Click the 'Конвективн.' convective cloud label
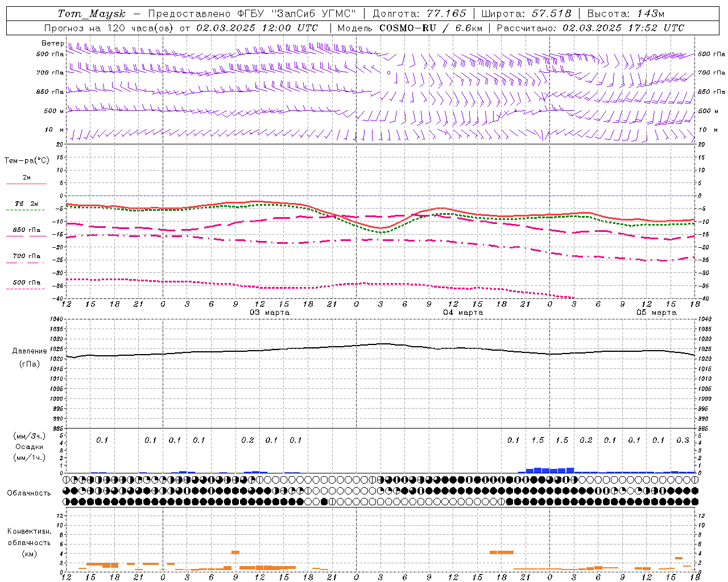The height and width of the screenshot is (582, 728). click(30, 531)
